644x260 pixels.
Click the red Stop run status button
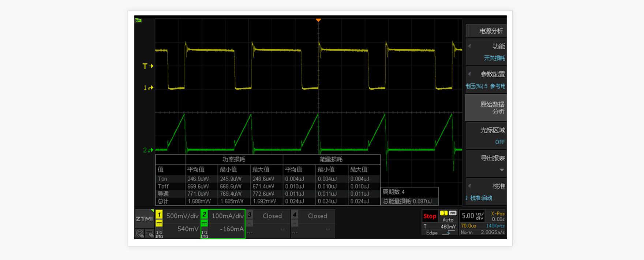[430, 216]
